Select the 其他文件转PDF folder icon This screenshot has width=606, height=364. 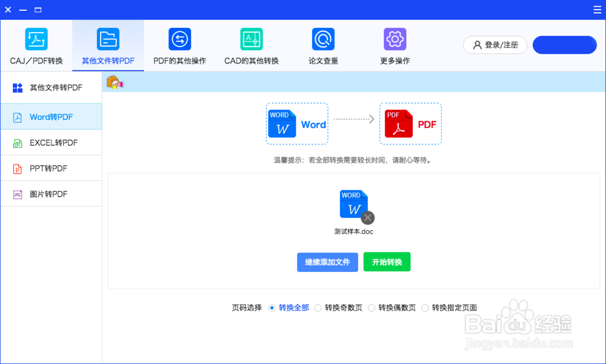(108, 39)
